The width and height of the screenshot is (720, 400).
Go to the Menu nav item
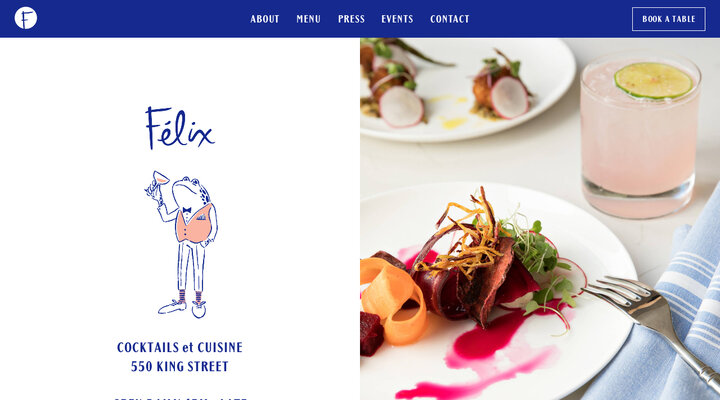tap(308, 19)
